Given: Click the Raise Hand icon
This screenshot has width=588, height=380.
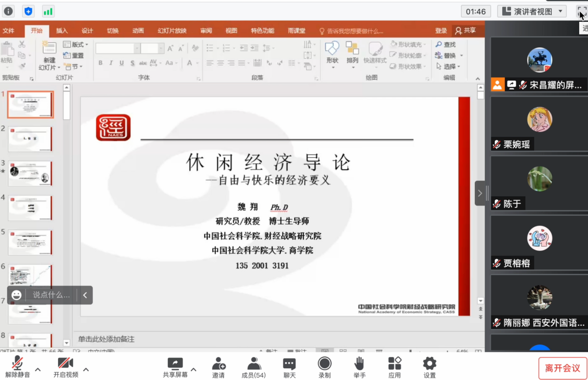Looking at the screenshot, I should [359, 364].
